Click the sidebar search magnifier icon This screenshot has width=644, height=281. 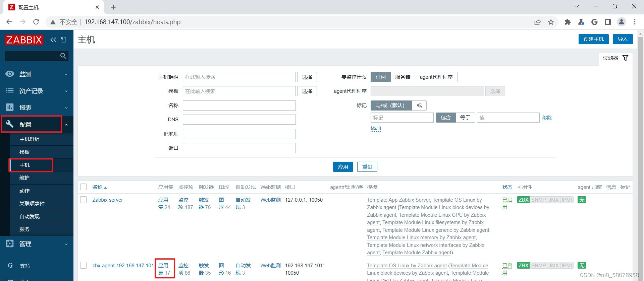(63, 56)
